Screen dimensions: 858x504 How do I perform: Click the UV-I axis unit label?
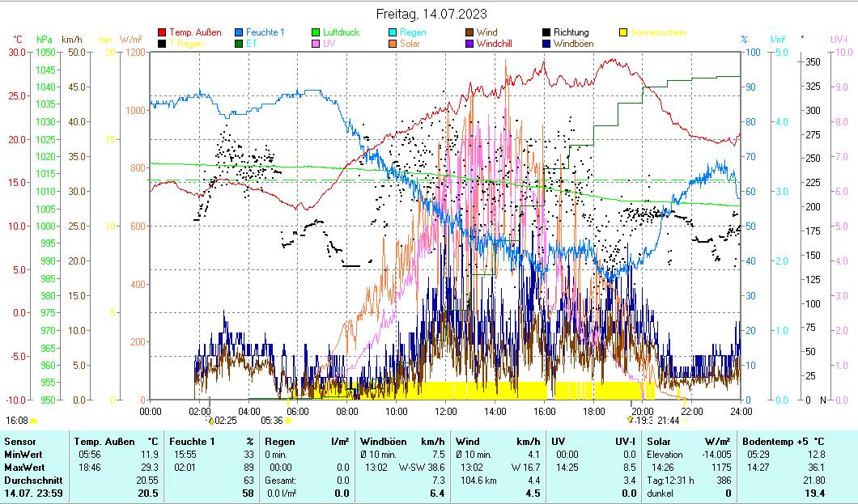pyautogui.click(x=839, y=40)
